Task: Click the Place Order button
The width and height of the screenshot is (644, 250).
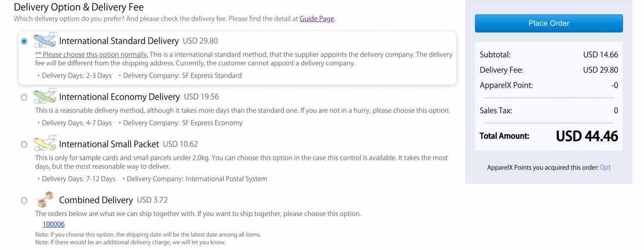Action: click(x=549, y=23)
